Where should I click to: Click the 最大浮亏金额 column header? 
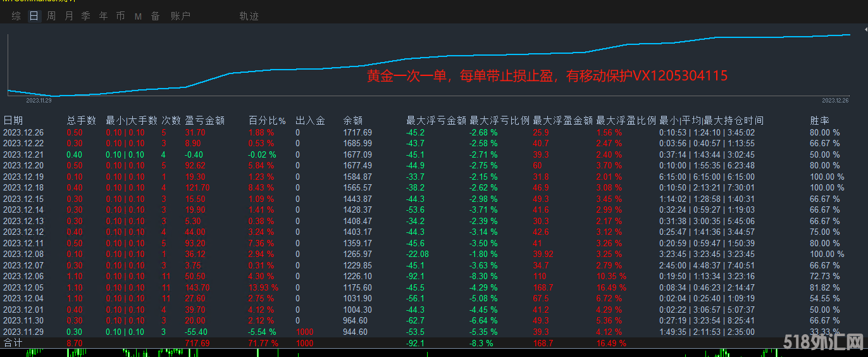(436, 120)
